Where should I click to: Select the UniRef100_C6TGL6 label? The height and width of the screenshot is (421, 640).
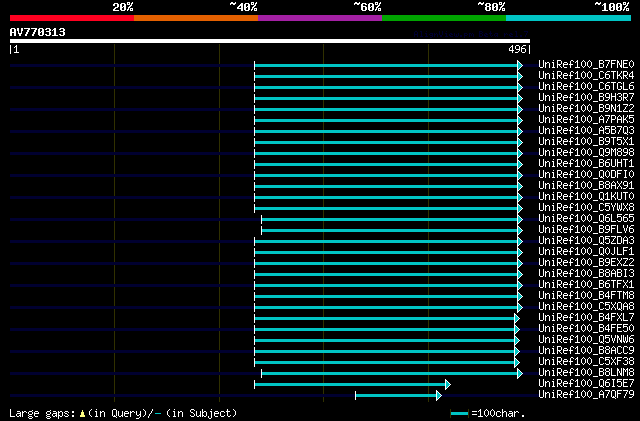586,87
